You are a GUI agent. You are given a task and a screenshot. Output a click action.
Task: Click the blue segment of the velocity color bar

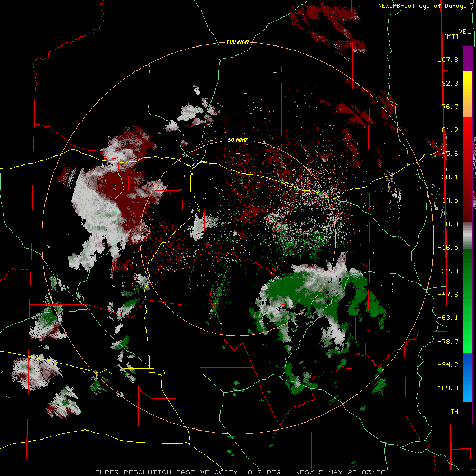click(467, 377)
